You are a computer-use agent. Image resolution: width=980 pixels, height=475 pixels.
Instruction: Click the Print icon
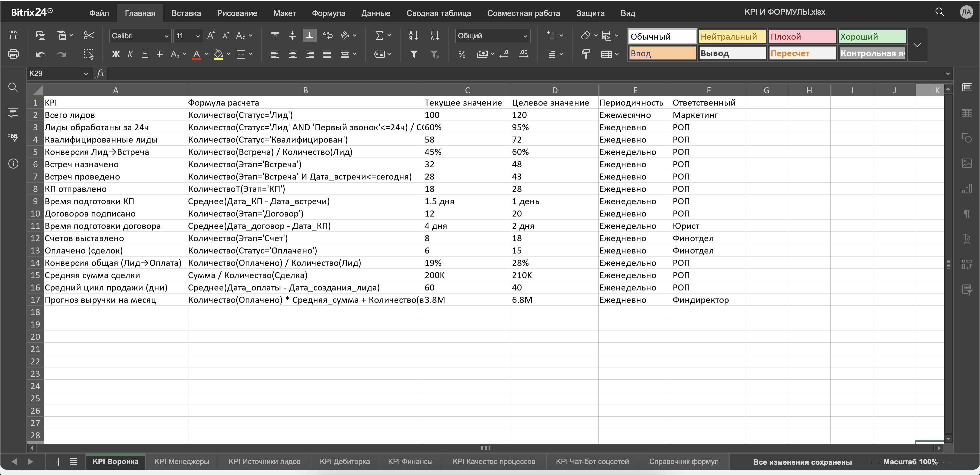click(13, 54)
